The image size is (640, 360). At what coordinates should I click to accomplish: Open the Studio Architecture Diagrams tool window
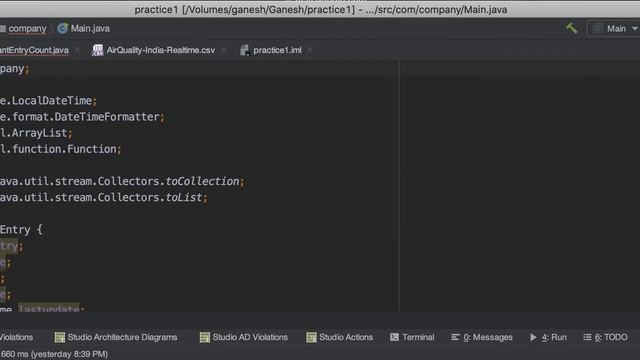(x=116, y=337)
